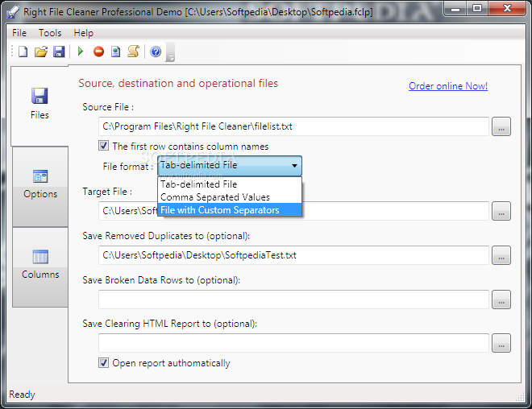Browse for the Broken Data Rows file
Image resolution: width=532 pixels, height=409 pixels.
tap(501, 300)
